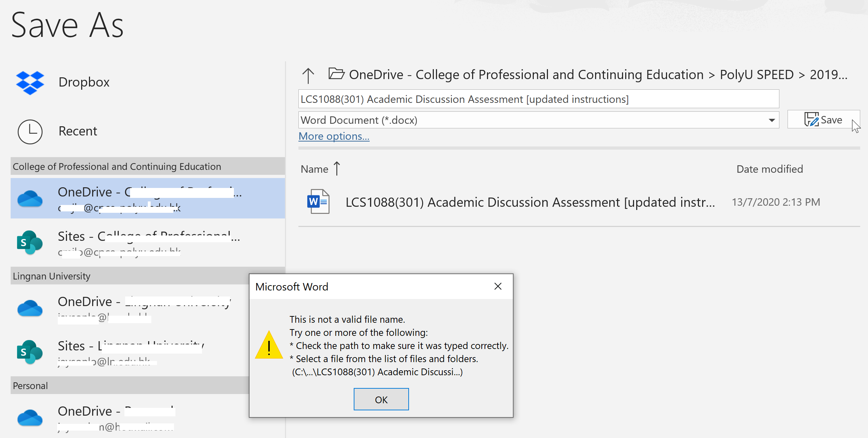Select OneDrive College of Professional account
The height and width of the screenshot is (438, 868).
click(148, 198)
